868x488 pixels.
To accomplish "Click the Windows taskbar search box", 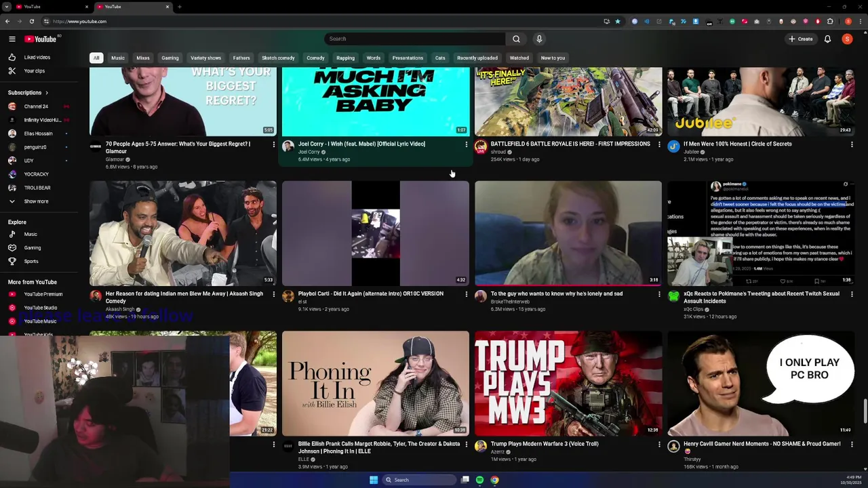I will (x=419, y=480).
